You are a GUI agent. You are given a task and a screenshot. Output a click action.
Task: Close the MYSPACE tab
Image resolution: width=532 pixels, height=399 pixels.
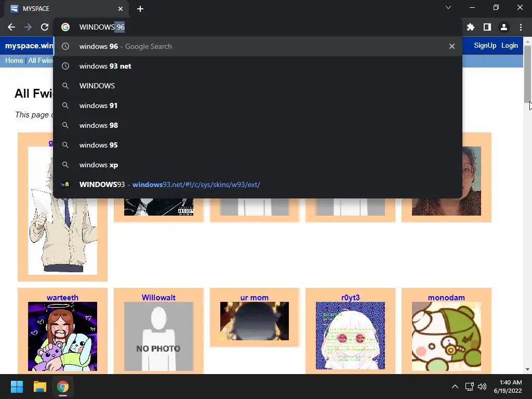121,9
